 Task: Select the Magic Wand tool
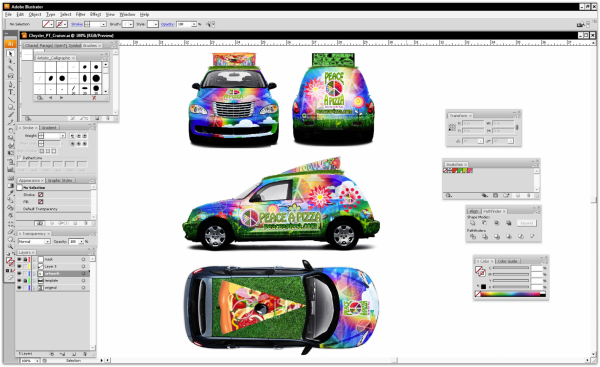click(10, 69)
